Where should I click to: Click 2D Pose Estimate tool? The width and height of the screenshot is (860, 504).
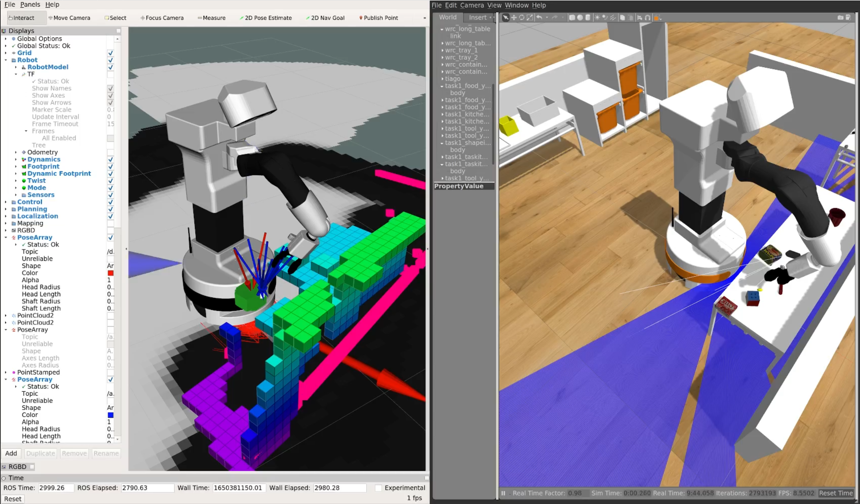pos(266,17)
